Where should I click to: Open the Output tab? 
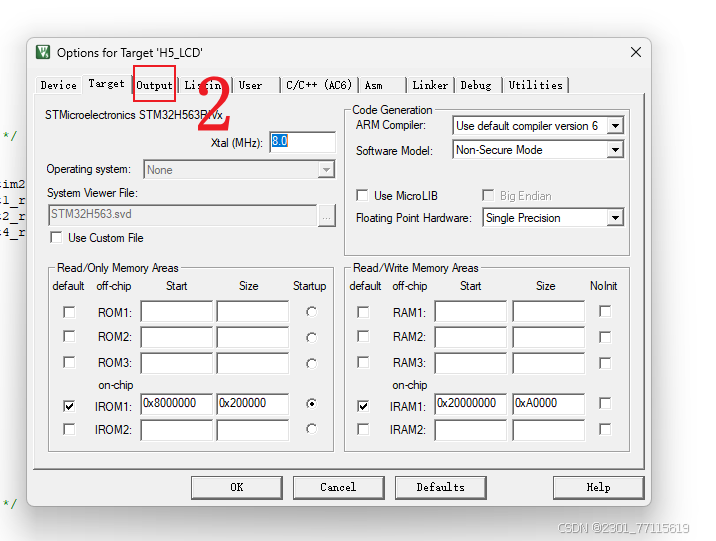tap(154, 85)
